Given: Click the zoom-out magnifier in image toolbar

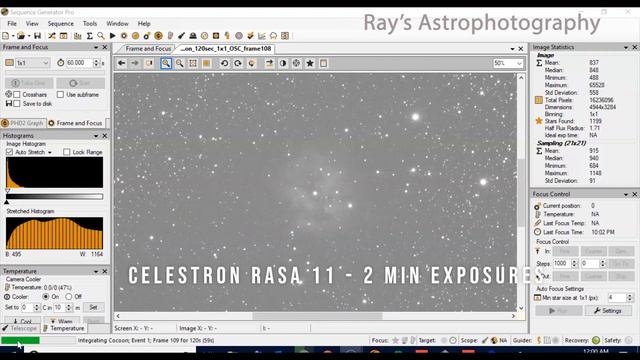Looking at the screenshot, I should 179,63.
